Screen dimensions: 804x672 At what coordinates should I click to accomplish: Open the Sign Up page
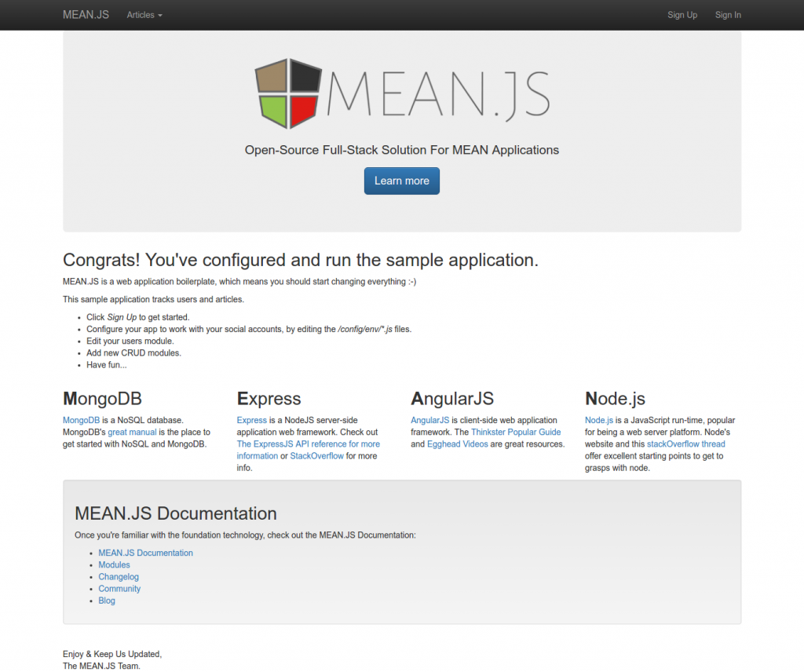tap(682, 15)
